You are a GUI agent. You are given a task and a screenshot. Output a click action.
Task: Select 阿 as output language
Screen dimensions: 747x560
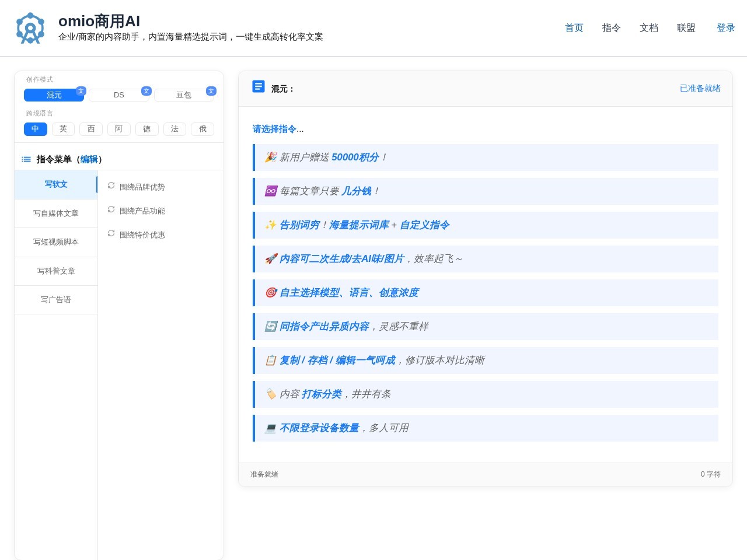click(x=119, y=129)
